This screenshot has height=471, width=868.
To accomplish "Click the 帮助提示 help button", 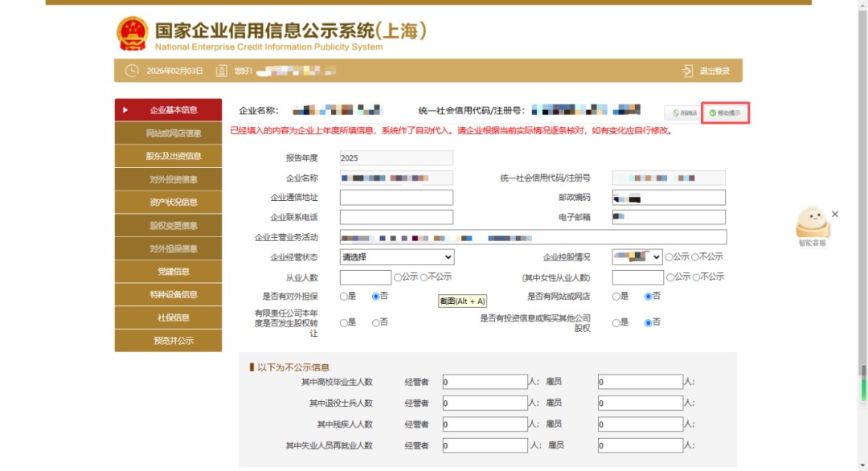I will point(725,113).
